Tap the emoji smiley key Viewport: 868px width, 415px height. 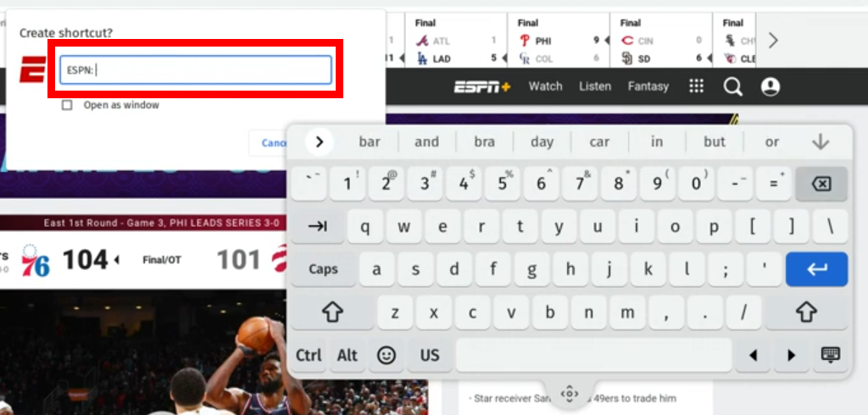coord(387,355)
